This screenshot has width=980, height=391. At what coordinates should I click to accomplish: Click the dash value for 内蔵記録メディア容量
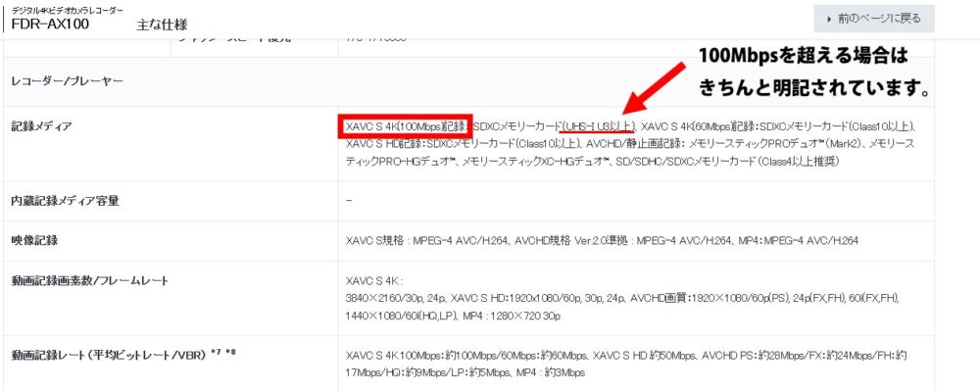click(x=349, y=201)
